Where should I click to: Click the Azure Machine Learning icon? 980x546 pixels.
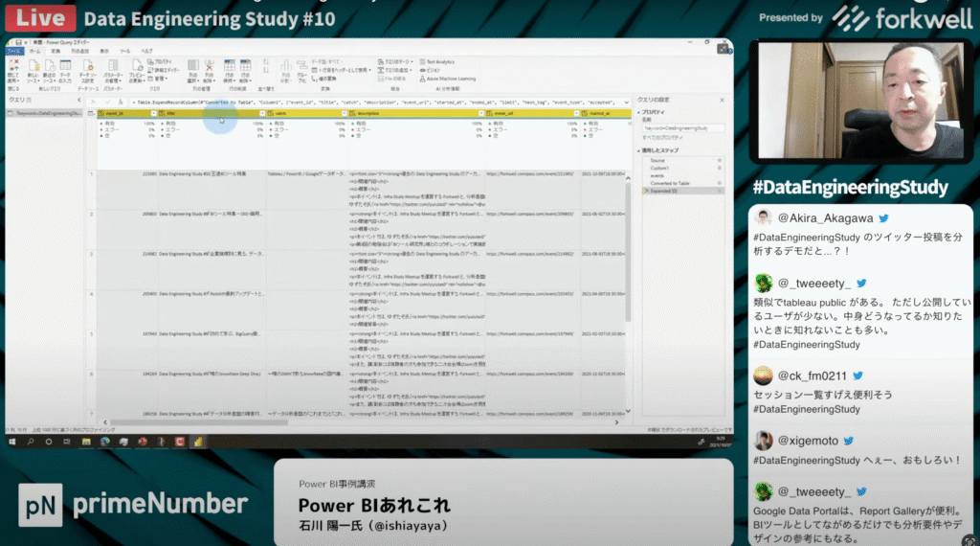pyautogui.click(x=449, y=79)
